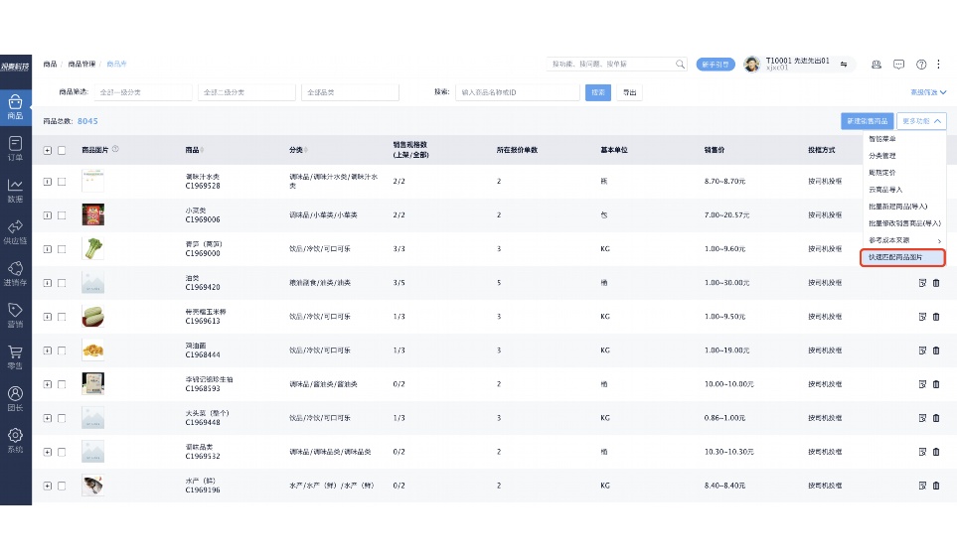Open the 系统 settings gear icon
This screenshot has width=957, height=560.
tap(15, 439)
